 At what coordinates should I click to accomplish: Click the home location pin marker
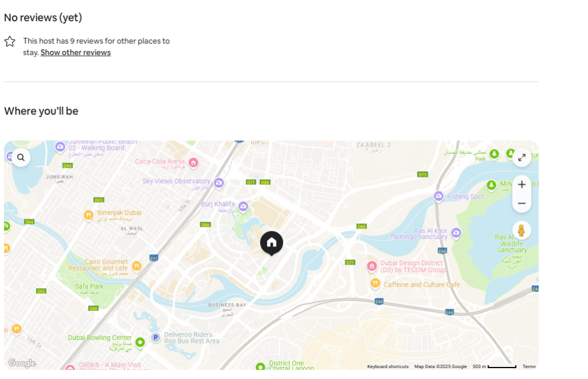coord(272,242)
